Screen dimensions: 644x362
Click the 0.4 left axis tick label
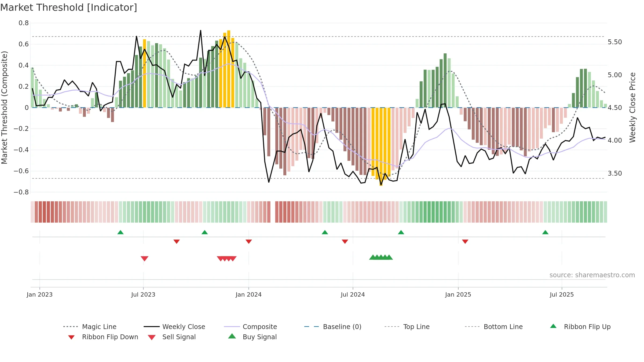(24, 65)
